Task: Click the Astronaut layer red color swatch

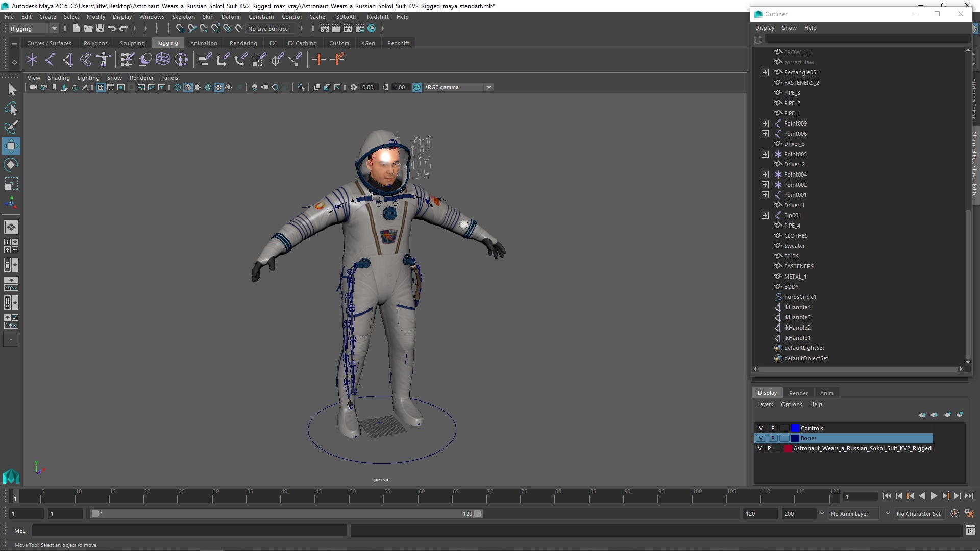Action: [788, 448]
